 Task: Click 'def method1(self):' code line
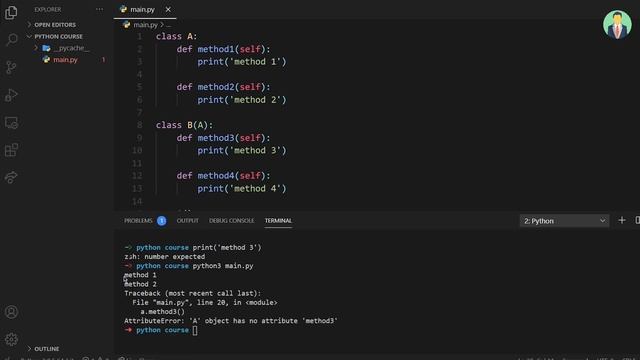[x=223, y=49]
